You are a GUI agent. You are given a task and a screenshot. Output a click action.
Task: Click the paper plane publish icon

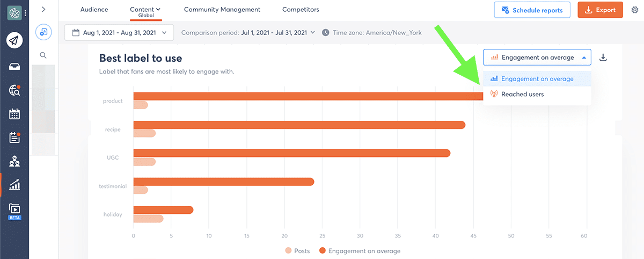[14, 40]
